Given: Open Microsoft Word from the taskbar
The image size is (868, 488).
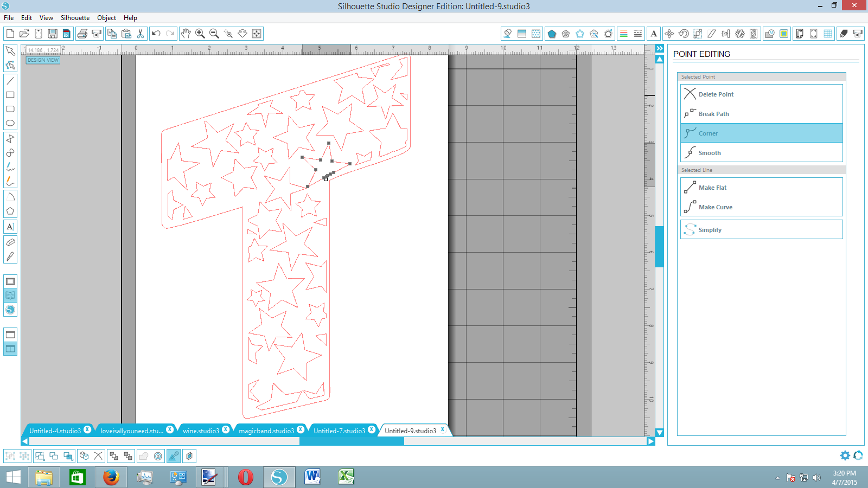Looking at the screenshot, I should click(312, 477).
